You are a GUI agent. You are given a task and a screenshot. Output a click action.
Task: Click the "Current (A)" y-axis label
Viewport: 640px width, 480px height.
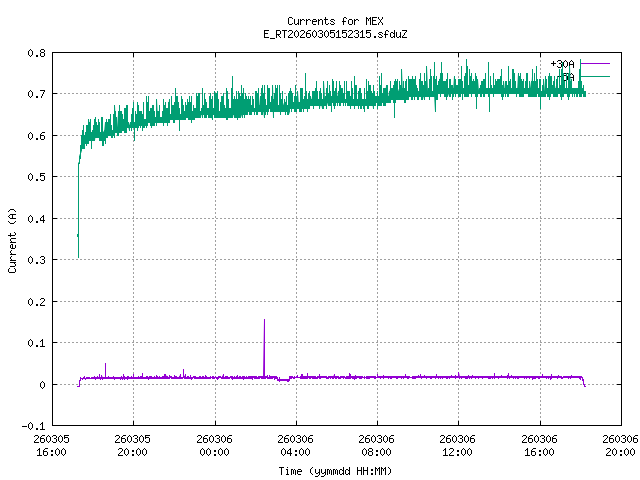[12, 239]
